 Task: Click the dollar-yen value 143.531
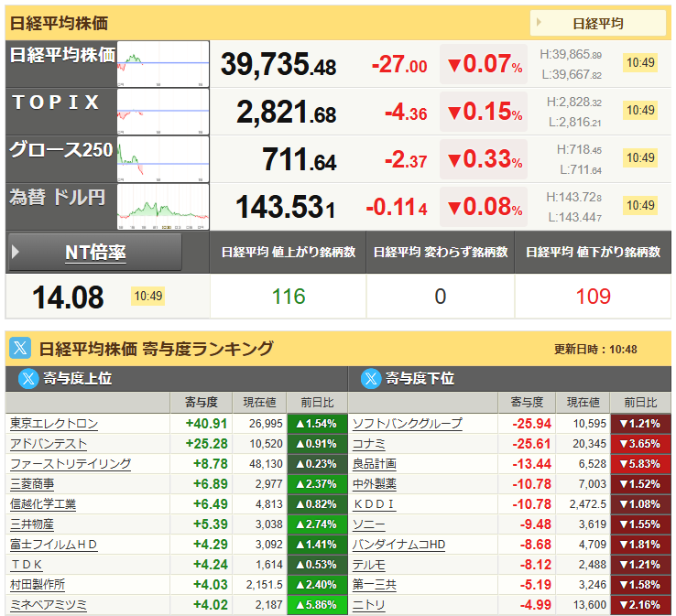pos(285,207)
